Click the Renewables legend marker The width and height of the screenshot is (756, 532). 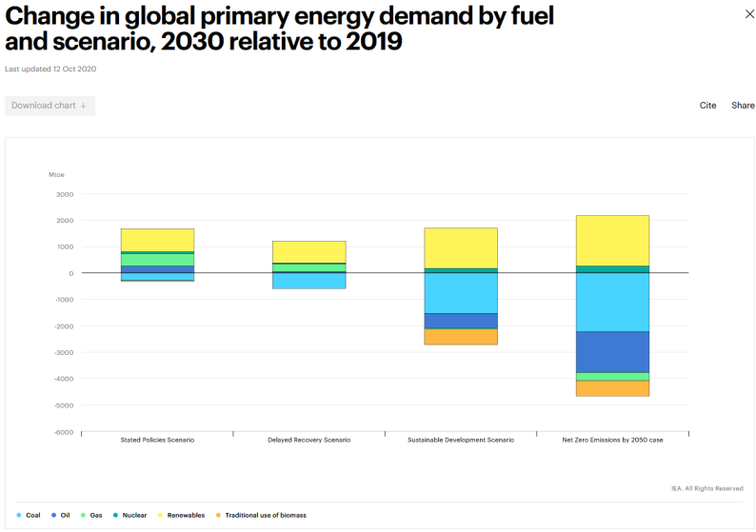(x=161, y=515)
